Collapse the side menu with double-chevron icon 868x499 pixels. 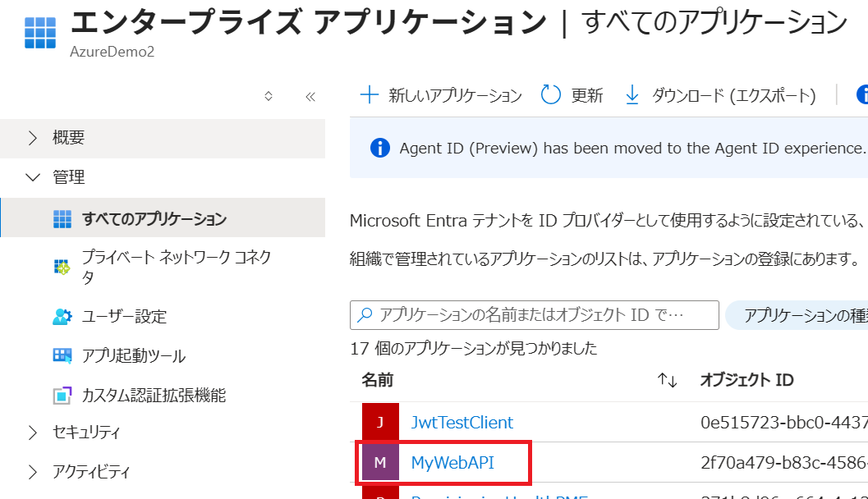310,97
